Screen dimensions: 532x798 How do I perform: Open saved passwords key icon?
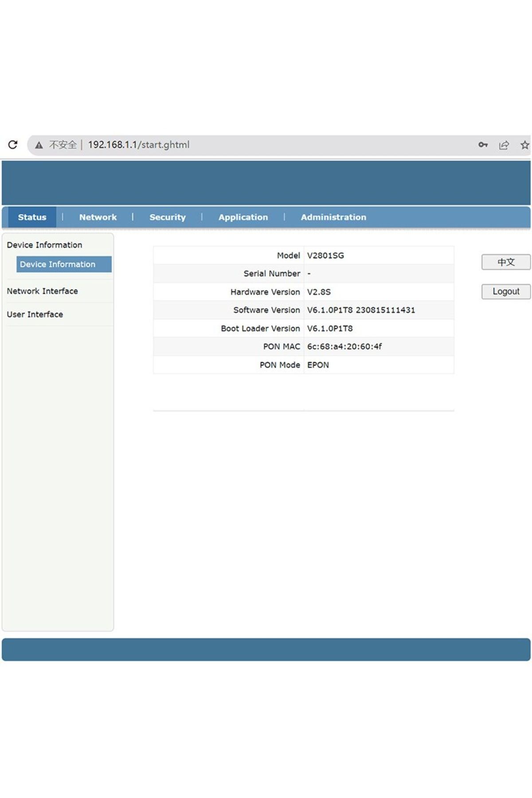click(x=483, y=145)
